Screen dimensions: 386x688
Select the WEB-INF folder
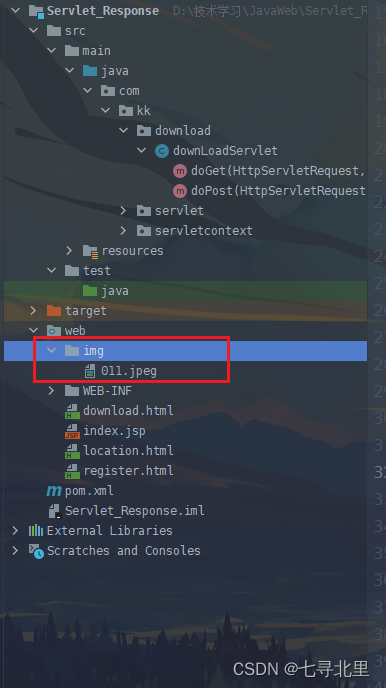pyautogui.click(x=107, y=391)
